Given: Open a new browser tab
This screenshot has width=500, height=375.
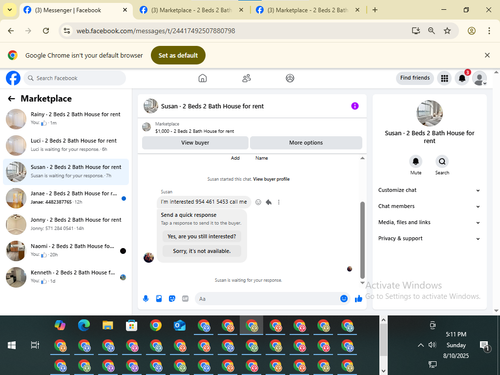Looking at the screenshot, I should point(375,10).
